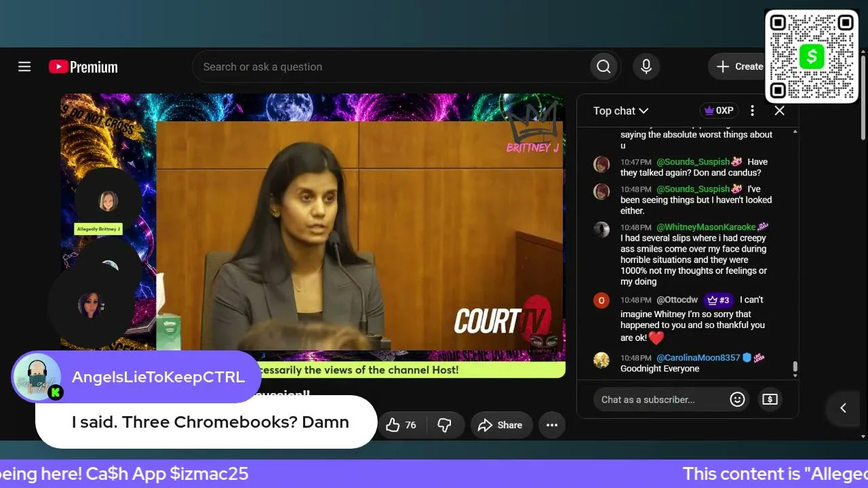
Task: Open @WhitneyMasonKaraoke channel name in chat
Action: pyautogui.click(x=706, y=227)
